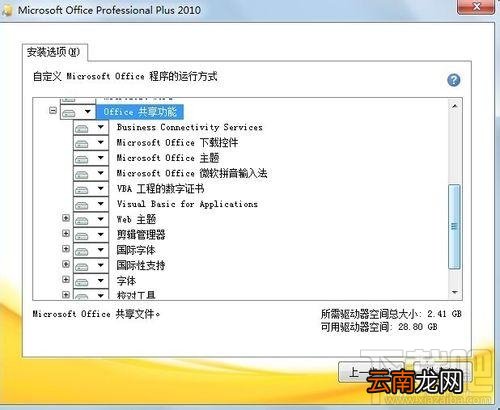Viewport: 500px width, 410px height.
Task: Click the blue help question mark icon
Action: (x=454, y=80)
